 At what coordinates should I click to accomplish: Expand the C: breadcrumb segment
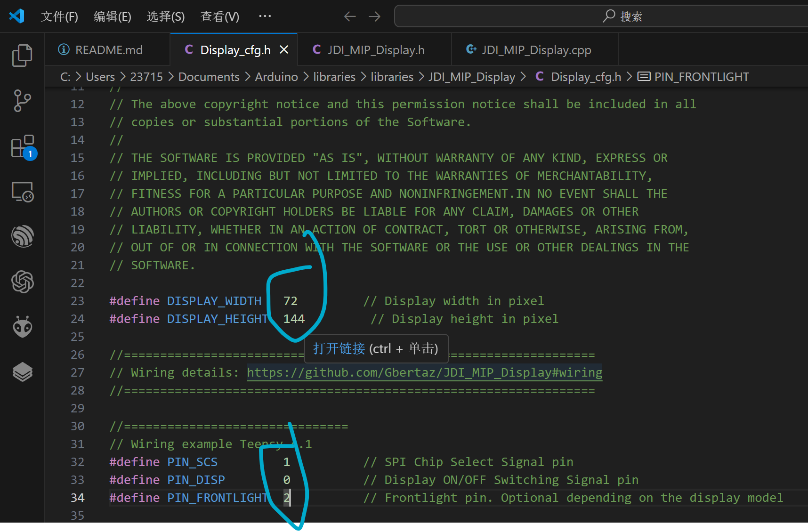tap(65, 77)
